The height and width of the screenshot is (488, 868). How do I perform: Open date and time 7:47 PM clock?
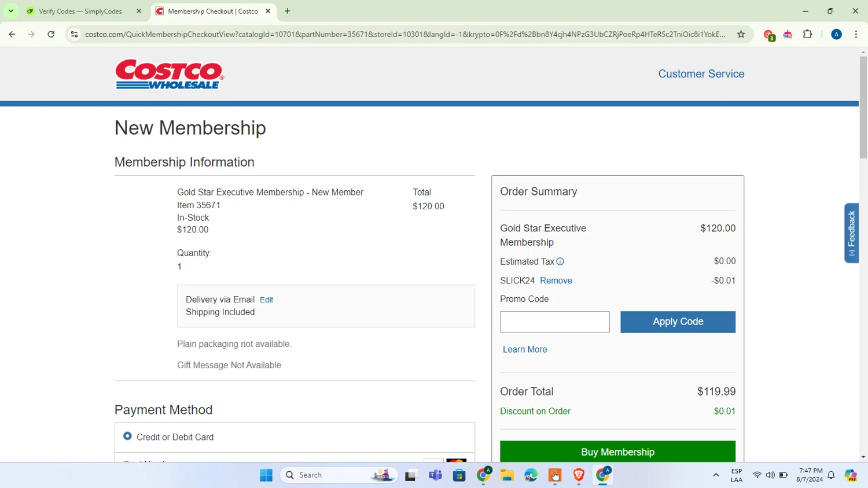click(x=810, y=475)
